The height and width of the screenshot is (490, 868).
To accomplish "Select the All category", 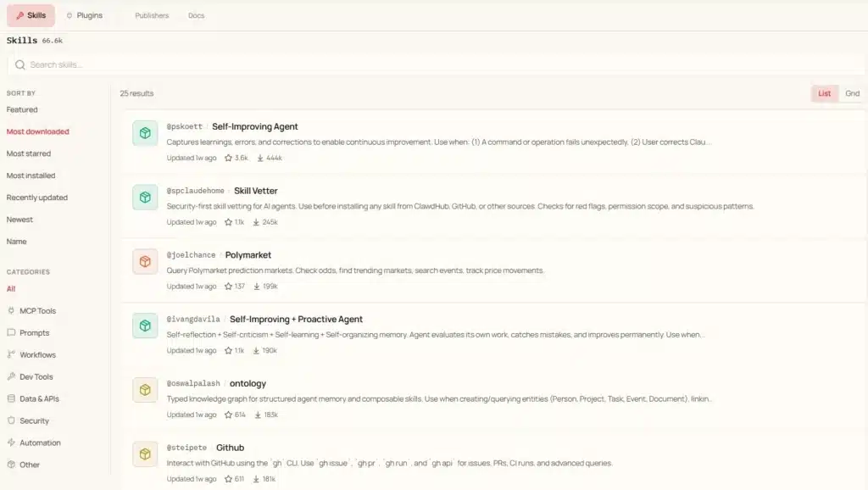I will 11,288.
